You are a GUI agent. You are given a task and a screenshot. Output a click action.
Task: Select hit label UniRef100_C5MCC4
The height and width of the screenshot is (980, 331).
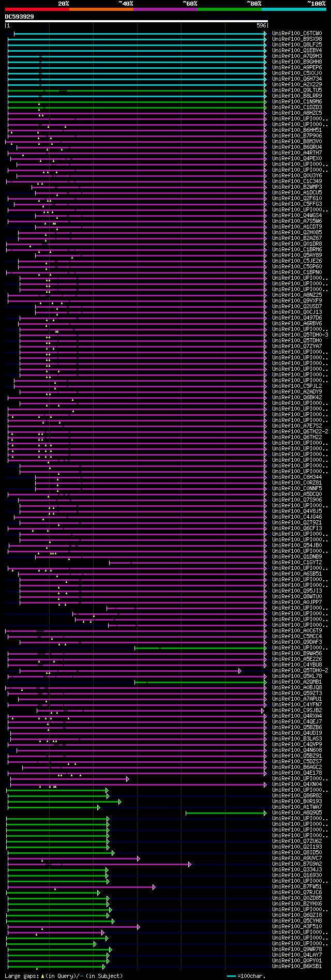(297, 637)
